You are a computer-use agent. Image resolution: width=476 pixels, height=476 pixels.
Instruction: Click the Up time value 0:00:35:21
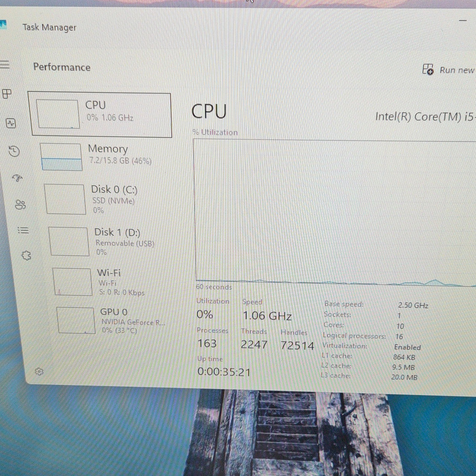coord(224,372)
